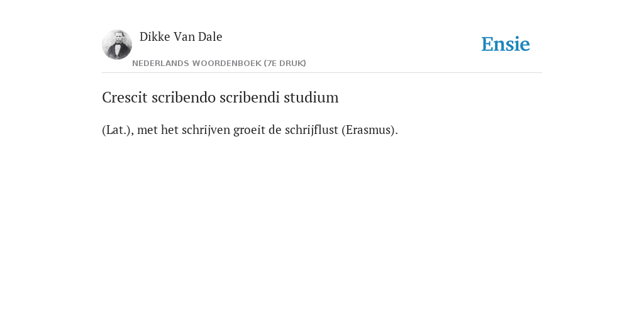Click the word Erasmus in the definition

[369, 130]
